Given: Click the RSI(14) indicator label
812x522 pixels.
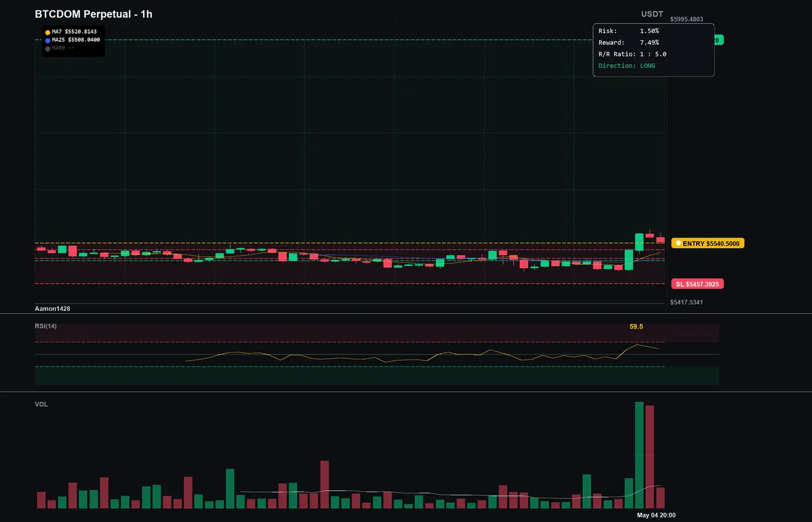Looking at the screenshot, I should (46, 326).
